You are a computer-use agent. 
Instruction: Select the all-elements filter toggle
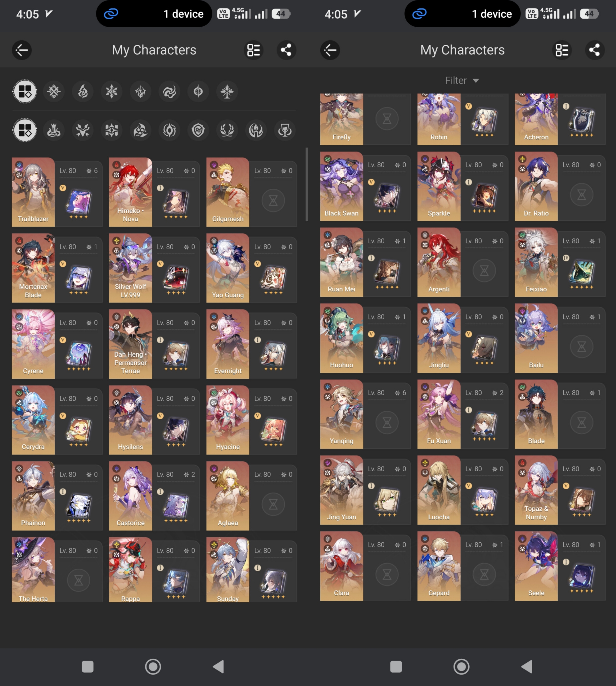[x=25, y=91]
